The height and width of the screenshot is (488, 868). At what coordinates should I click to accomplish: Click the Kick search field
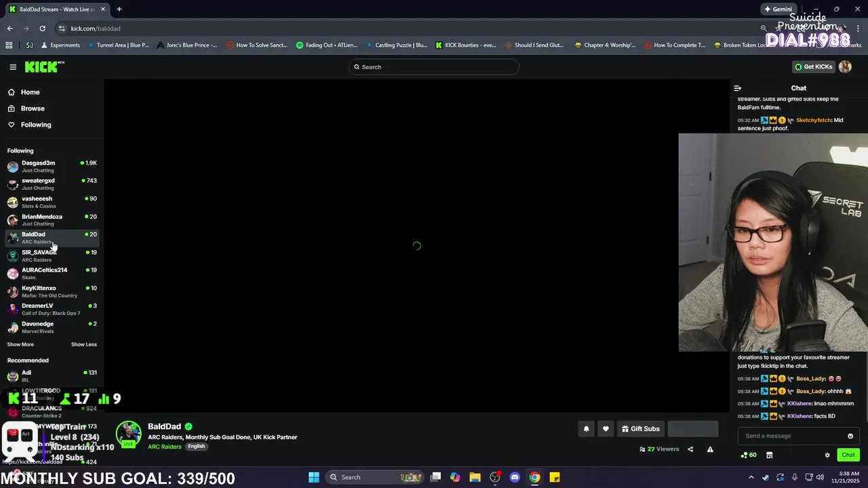434,67
